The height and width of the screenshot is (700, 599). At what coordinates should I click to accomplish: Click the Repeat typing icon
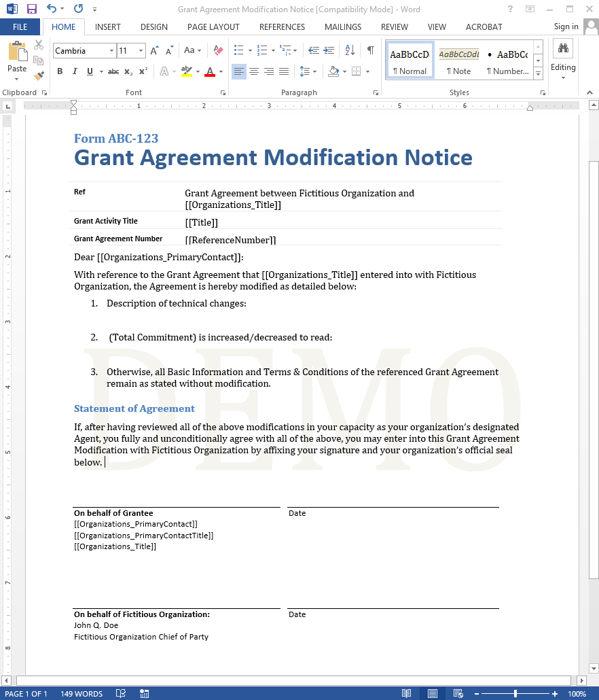click(x=79, y=8)
